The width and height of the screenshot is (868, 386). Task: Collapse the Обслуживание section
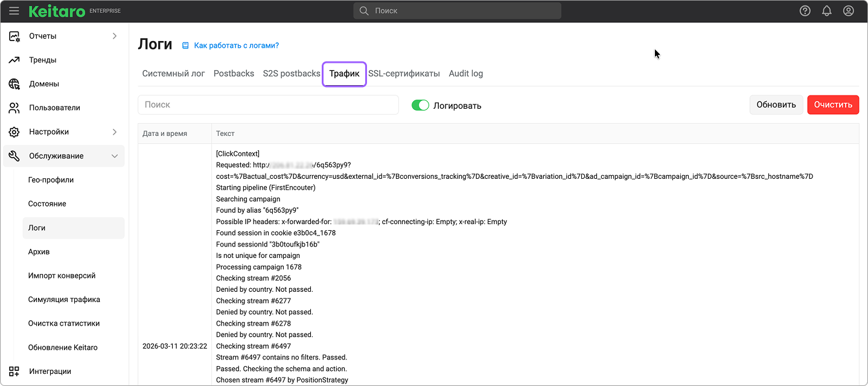pyautogui.click(x=115, y=156)
